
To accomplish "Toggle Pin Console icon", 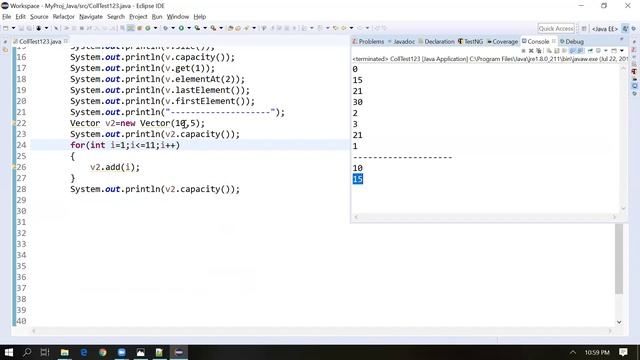I will (590, 51).
